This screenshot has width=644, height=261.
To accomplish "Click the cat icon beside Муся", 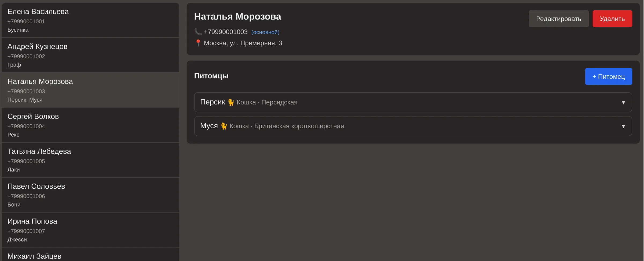I will click(224, 126).
